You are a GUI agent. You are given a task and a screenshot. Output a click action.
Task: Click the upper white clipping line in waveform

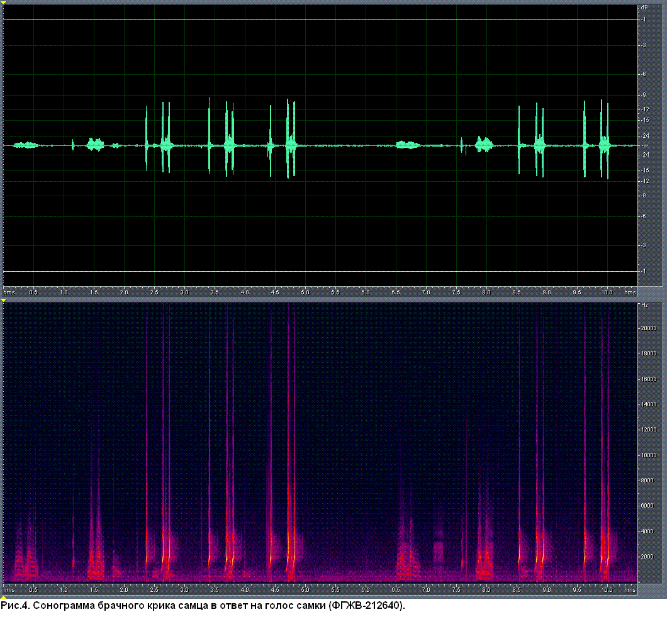pyautogui.click(x=320, y=19)
